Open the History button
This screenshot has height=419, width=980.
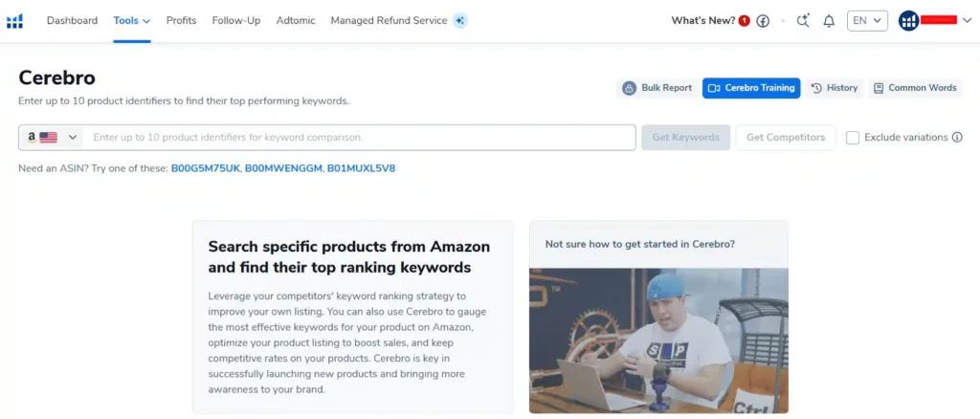835,88
